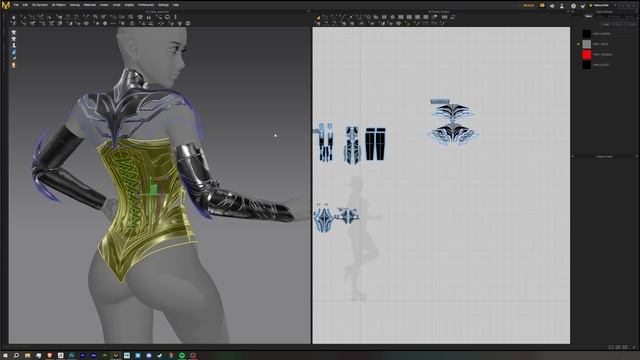The image size is (640, 360).
Task: Open the Help menu
Action: (x=176, y=5)
